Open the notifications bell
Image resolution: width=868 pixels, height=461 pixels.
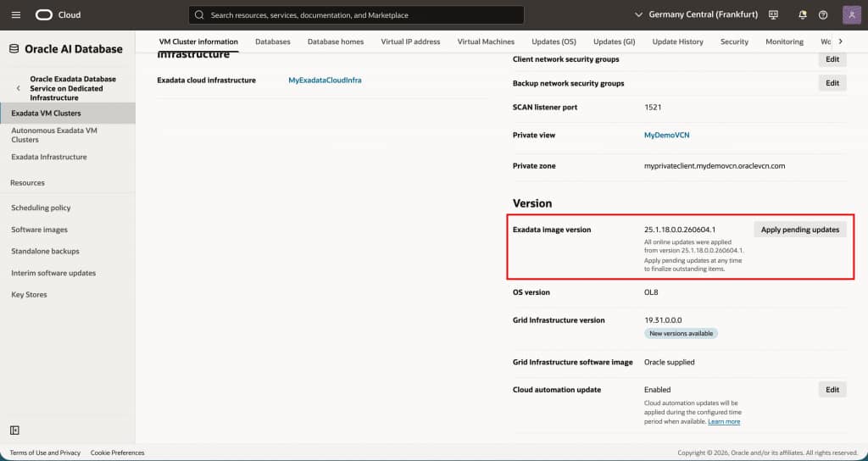[x=802, y=15]
